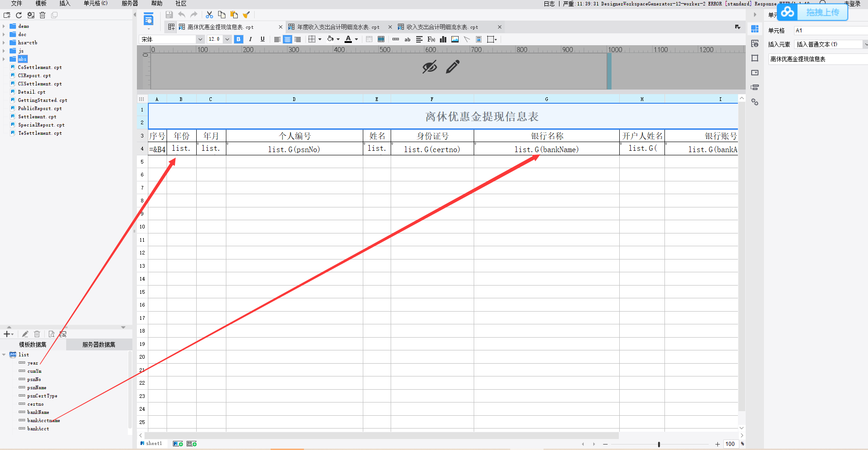
Task: Open the 文件 menu
Action: [16, 4]
